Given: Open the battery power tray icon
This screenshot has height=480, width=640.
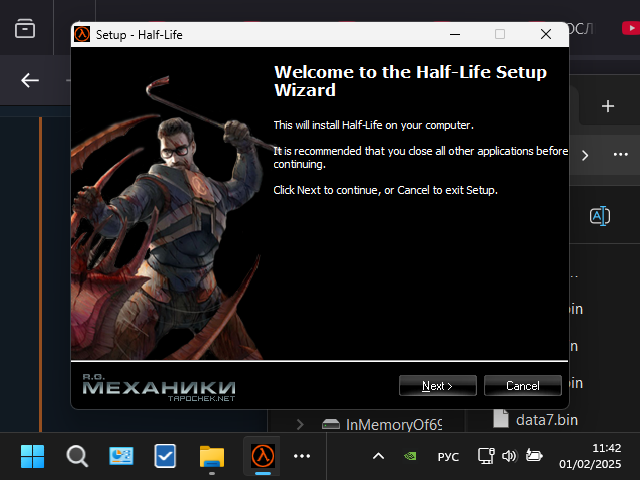Looking at the screenshot, I should coord(534,455).
